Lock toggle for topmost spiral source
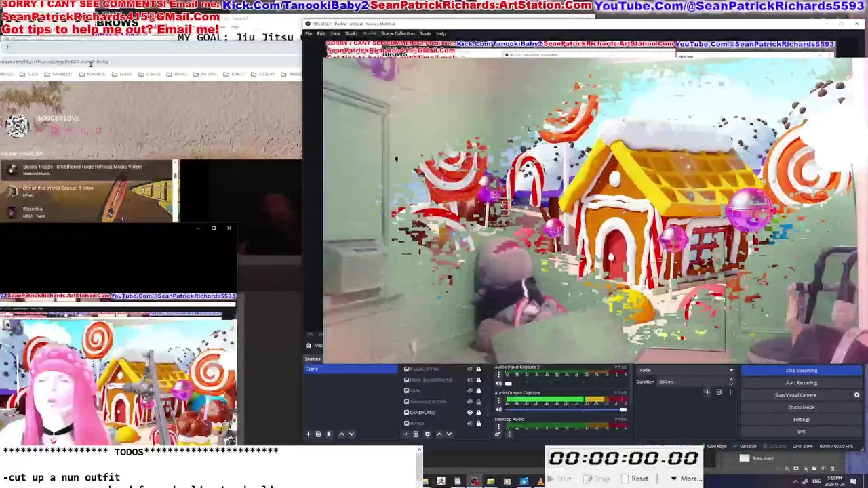The height and width of the screenshot is (488, 868). coord(479,369)
